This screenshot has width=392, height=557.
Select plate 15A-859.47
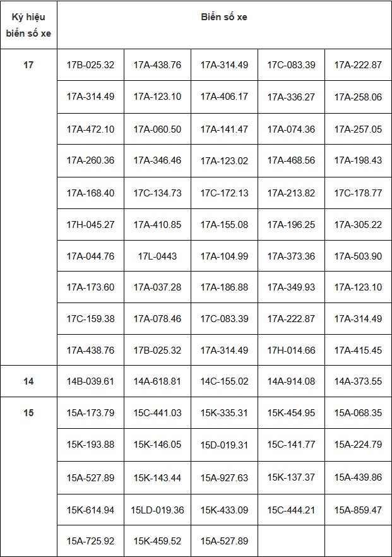click(358, 510)
